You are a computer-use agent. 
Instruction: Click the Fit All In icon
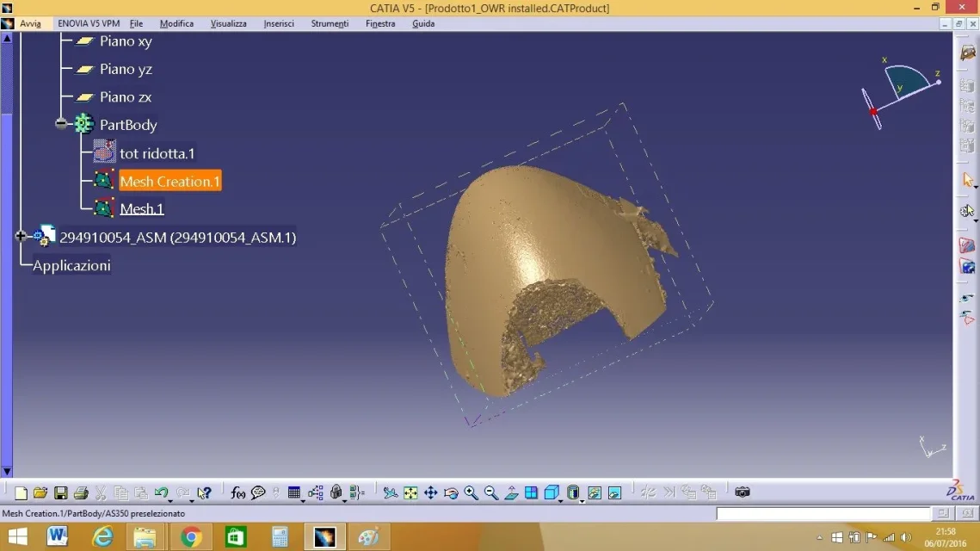point(410,492)
